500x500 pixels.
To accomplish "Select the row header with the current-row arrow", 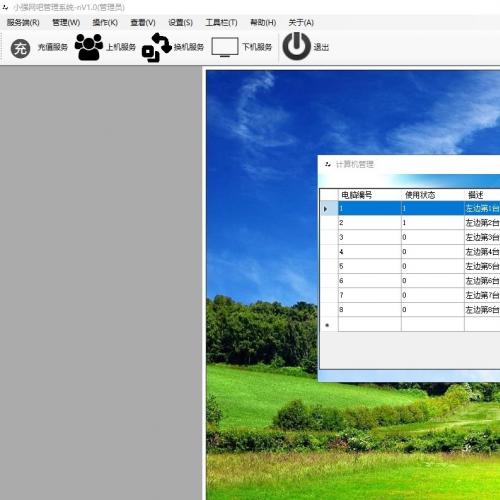I will pyautogui.click(x=329, y=209).
